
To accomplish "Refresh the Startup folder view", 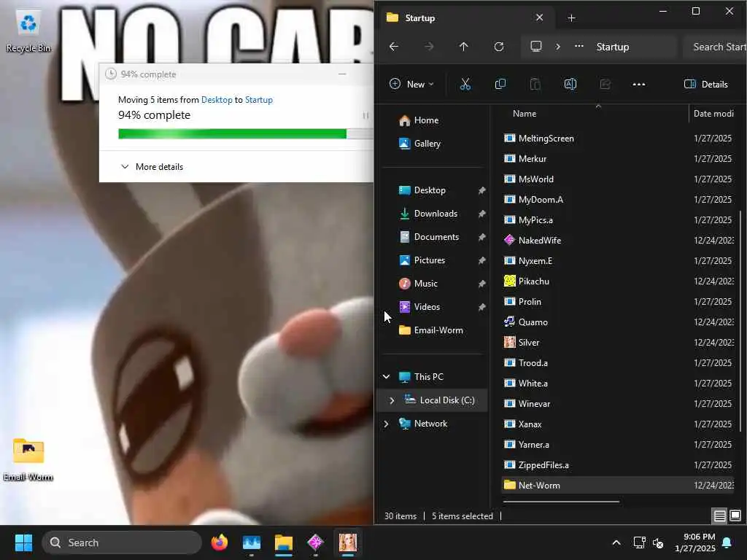I will (499, 47).
